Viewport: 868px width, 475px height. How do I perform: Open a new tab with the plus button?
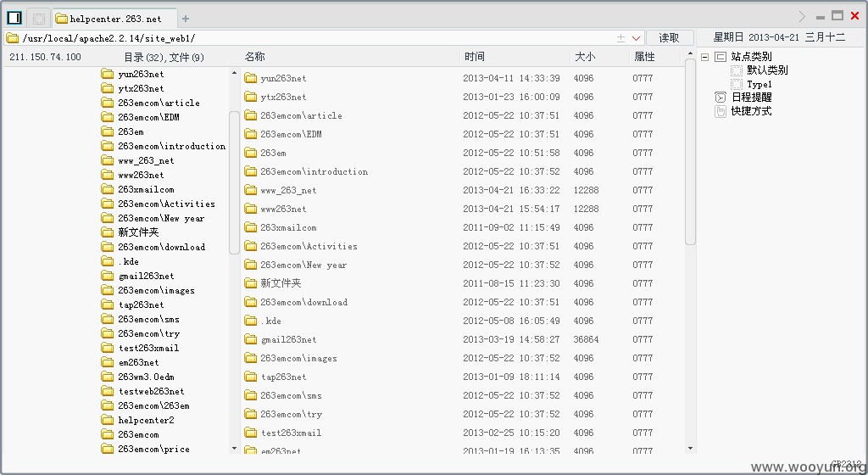pos(186,19)
